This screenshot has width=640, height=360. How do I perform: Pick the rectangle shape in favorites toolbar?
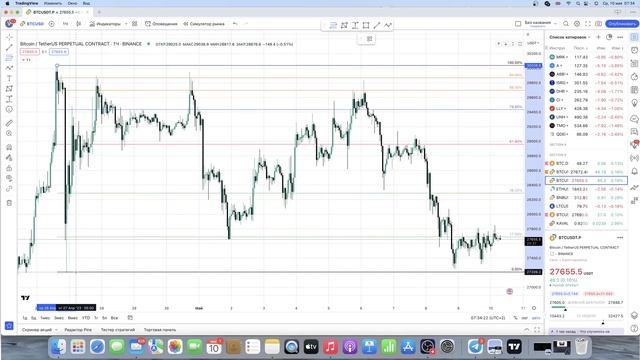click(366, 25)
